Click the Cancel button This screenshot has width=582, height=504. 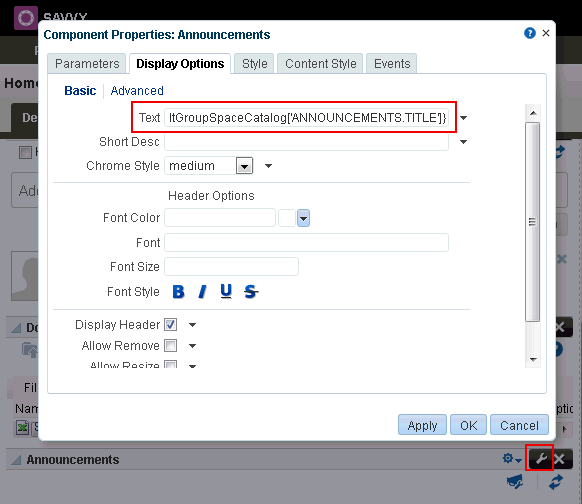click(x=519, y=425)
